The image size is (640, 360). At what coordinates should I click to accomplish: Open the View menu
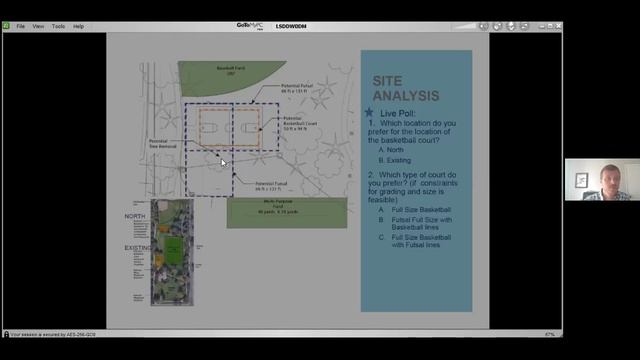coord(38,26)
